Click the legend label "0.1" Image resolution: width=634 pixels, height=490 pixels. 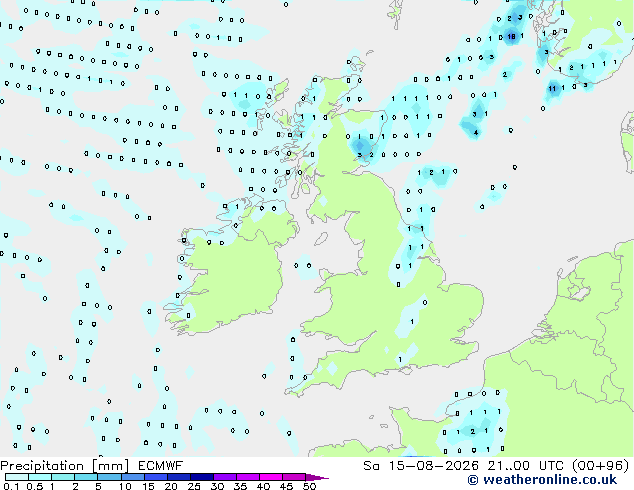click(x=11, y=486)
